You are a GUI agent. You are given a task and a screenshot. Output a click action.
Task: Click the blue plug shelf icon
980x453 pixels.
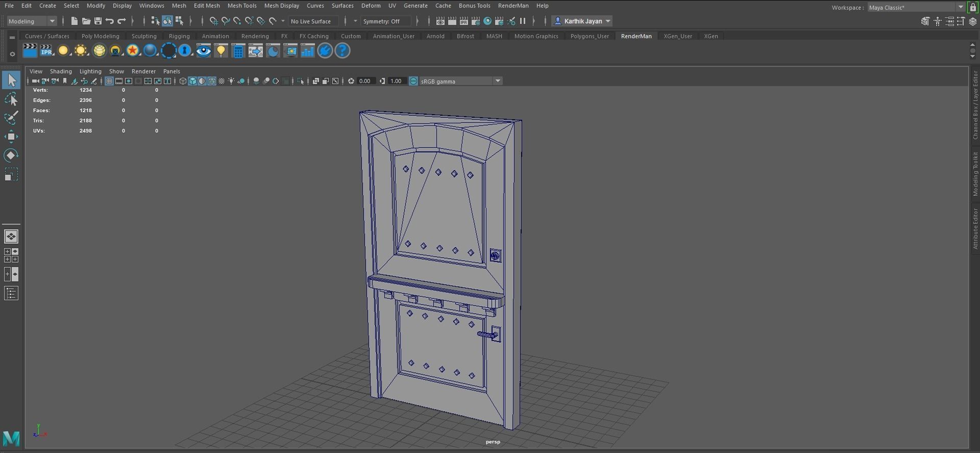click(x=325, y=51)
